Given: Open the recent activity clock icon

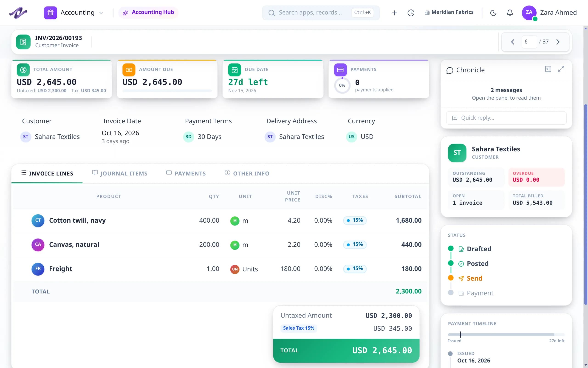Looking at the screenshot, I should pos(411,13).
